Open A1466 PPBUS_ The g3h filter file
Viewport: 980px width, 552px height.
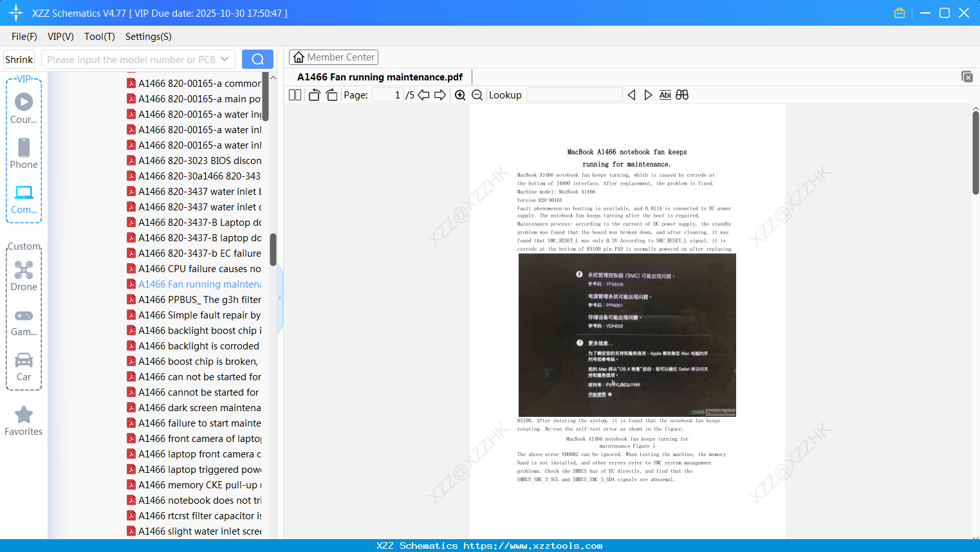tap(194, 300)
